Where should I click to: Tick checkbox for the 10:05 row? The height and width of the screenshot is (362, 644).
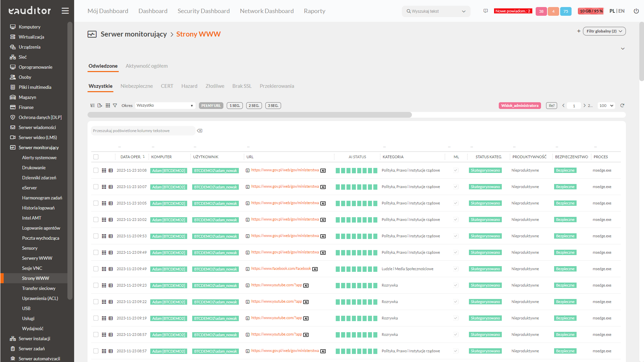[x=96, y=203]
